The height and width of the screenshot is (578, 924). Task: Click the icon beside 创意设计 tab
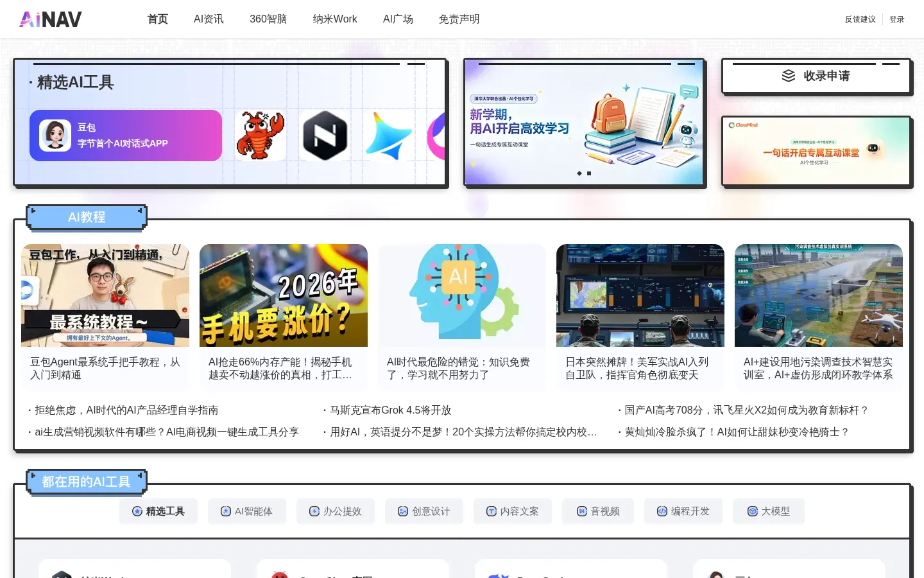click(403, 511)
